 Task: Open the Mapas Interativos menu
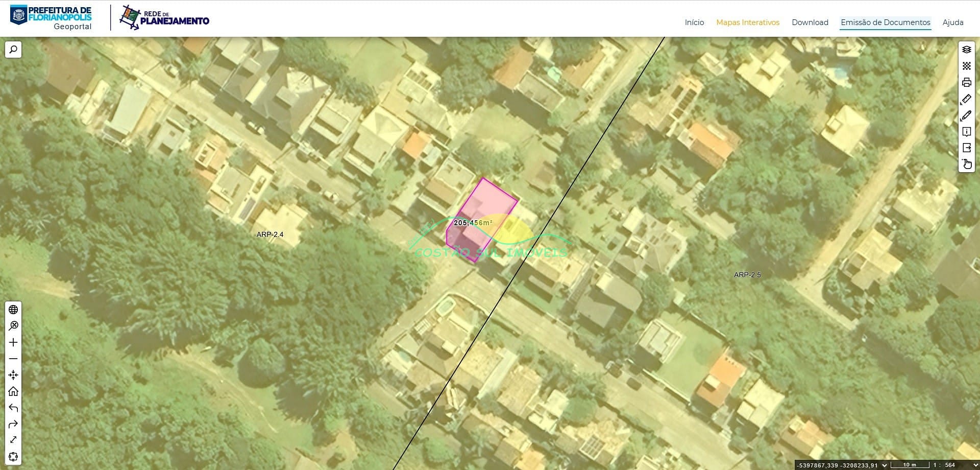(x=747, y=22)
